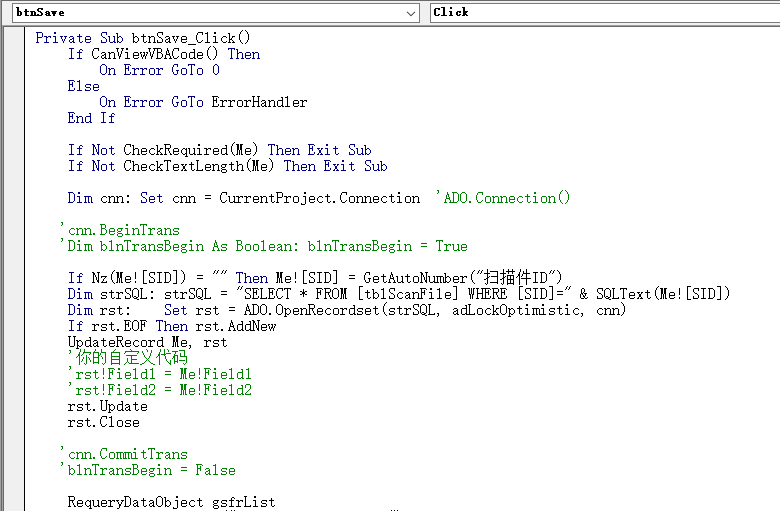Click the "rst.Update" line

(107, 406)
